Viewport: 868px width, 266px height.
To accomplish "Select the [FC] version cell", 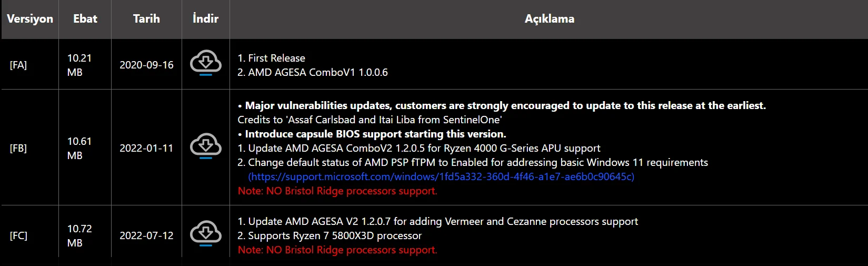I will 18,235.
